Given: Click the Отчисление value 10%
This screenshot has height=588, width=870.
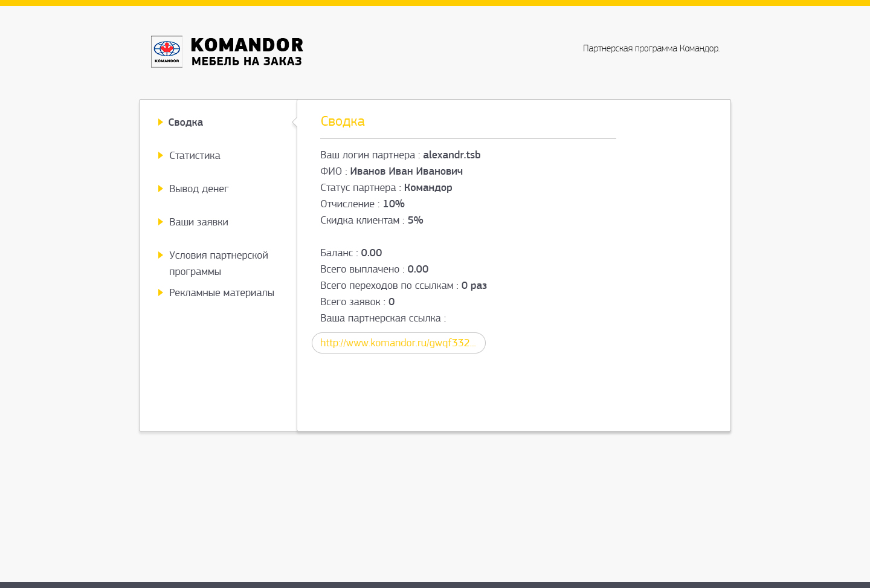Looking at the screenshot, I should click(x=394, y=204).
